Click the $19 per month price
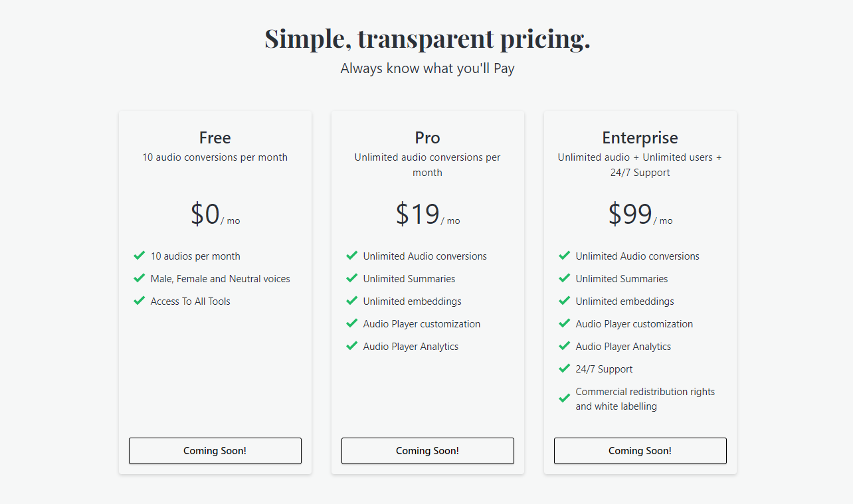This screenshot has width=853, height=504. 419,214
